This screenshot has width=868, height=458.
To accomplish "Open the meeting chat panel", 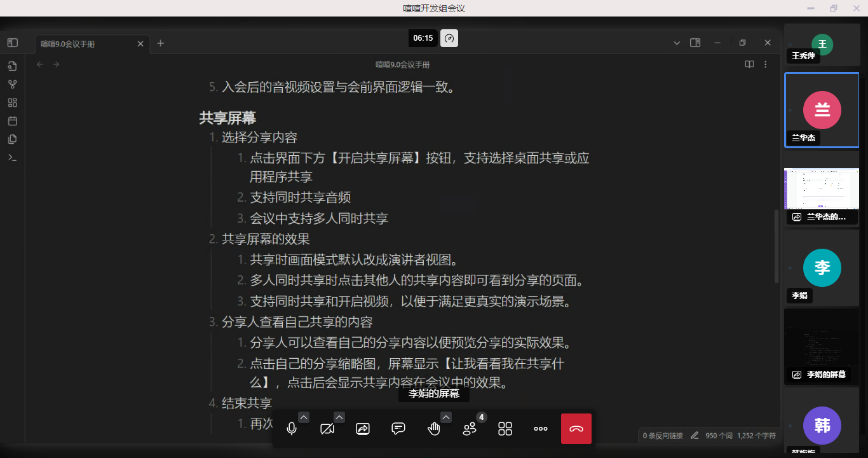I will click(398, 429).
